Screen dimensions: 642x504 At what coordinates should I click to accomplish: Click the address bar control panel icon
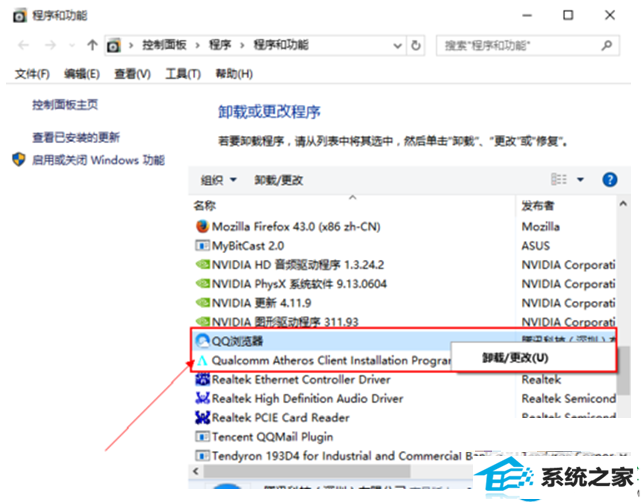(114, 45)
